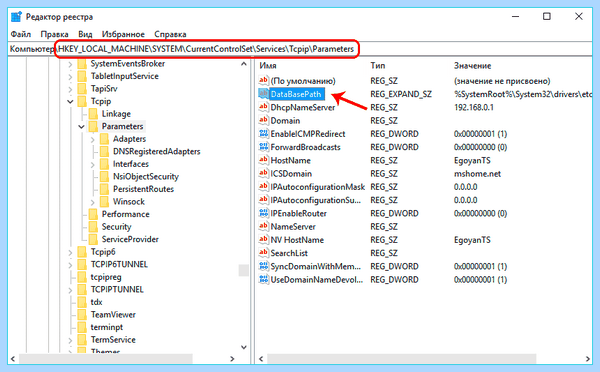Click the Winsock folder icon
This screenshot has width=600, height=372.
point(104,201)
